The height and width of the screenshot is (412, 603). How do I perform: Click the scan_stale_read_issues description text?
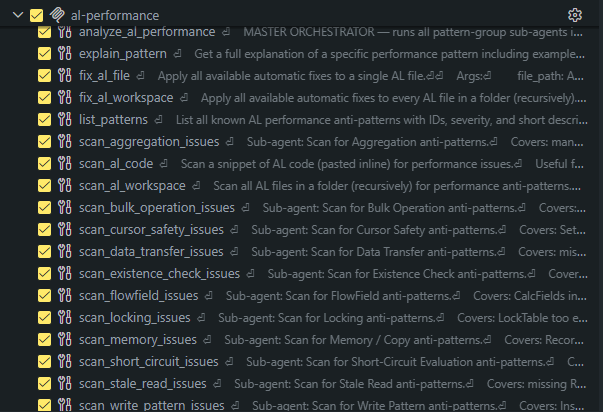410,384
